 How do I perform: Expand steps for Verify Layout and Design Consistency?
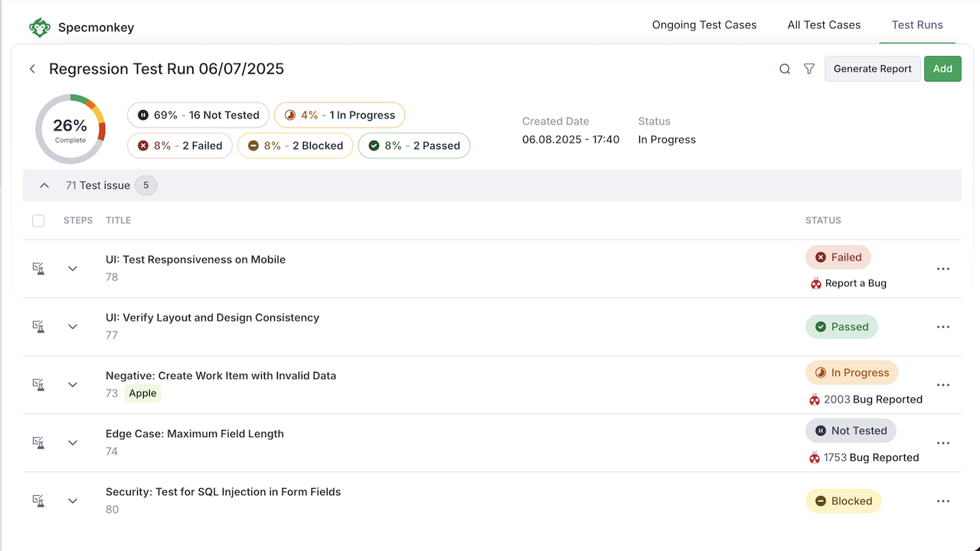point(73,327)
